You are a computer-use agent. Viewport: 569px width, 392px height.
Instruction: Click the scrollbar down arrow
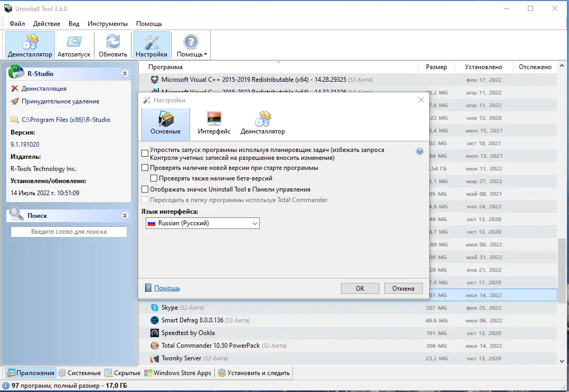(562, 361)
